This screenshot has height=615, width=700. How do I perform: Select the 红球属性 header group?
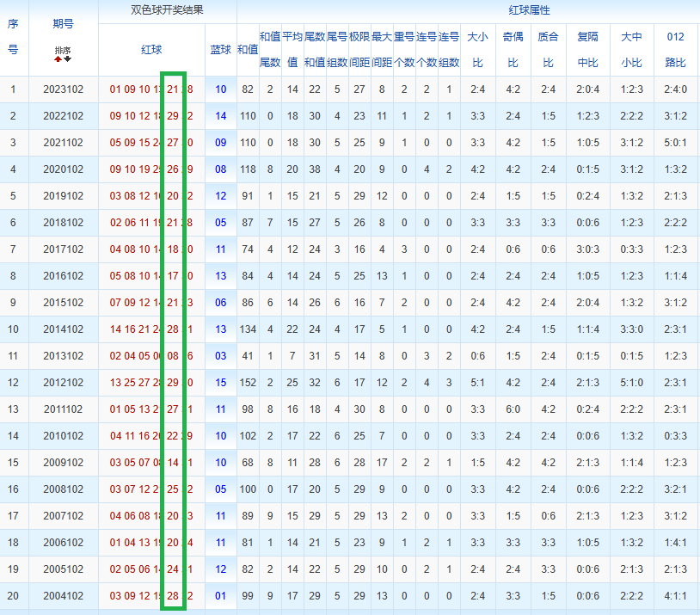click(529, 10)
